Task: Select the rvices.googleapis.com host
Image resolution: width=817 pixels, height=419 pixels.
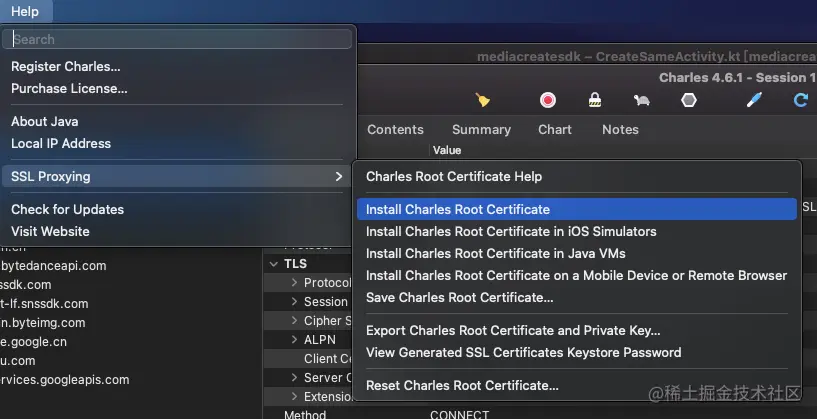Action: [65, 380]
